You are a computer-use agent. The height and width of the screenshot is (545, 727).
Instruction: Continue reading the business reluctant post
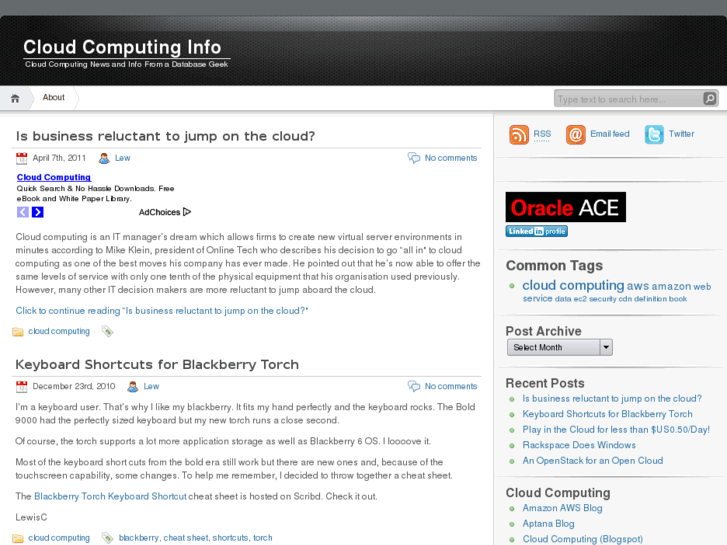pyautogui.click(x=162, y=311)
